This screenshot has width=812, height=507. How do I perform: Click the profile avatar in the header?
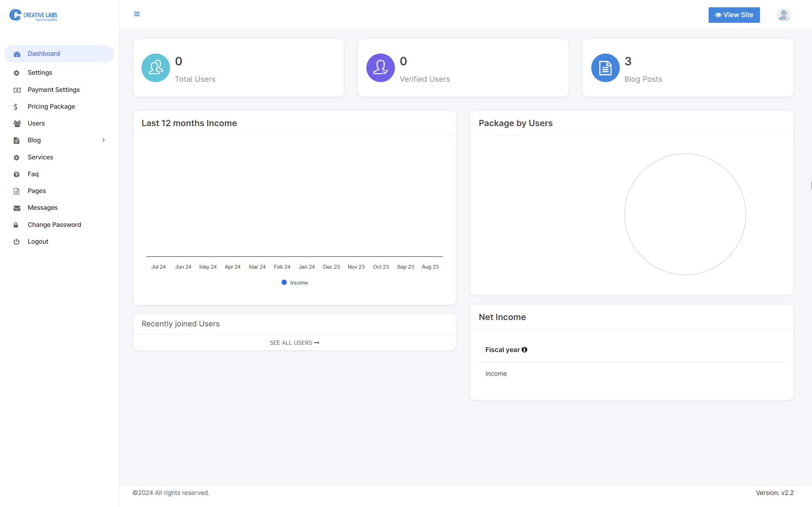[783, 15]
